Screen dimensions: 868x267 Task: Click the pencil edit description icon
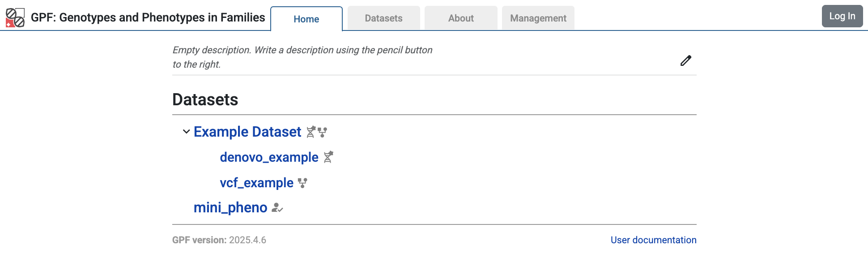685,60
